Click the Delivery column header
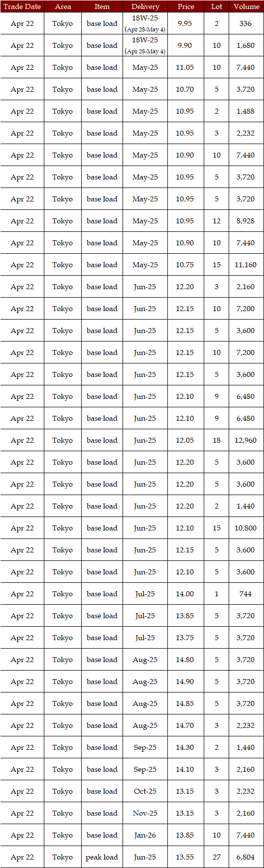The height and width of the screenshot is (868, 264). (145, 6)
